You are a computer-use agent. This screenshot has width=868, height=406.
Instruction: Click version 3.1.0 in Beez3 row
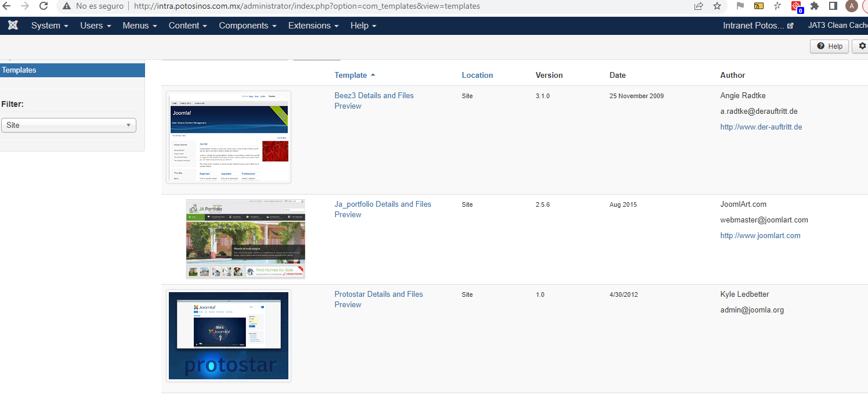pyautogui.click(x=542, y=96)
